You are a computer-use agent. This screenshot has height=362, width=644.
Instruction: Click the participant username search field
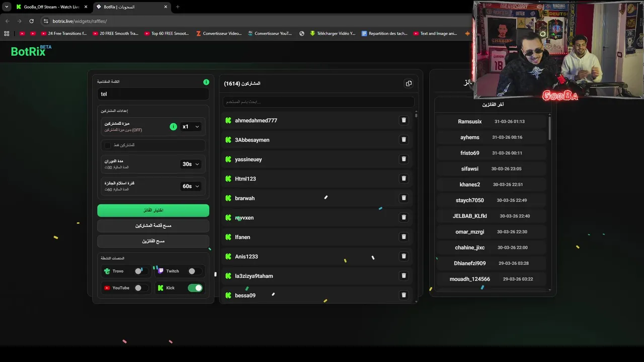(x=318, y=102)
